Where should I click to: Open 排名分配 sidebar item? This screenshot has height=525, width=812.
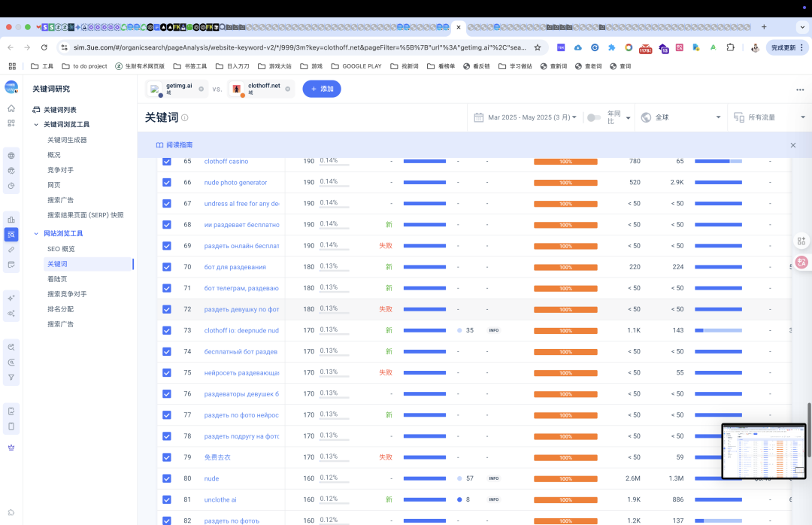[61, 309]
